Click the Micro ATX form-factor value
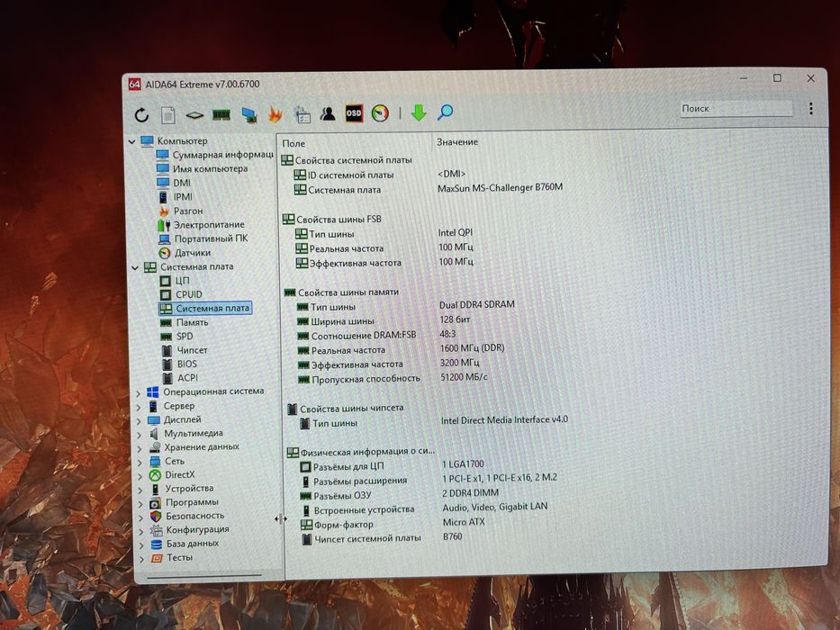 click(464, 521)
